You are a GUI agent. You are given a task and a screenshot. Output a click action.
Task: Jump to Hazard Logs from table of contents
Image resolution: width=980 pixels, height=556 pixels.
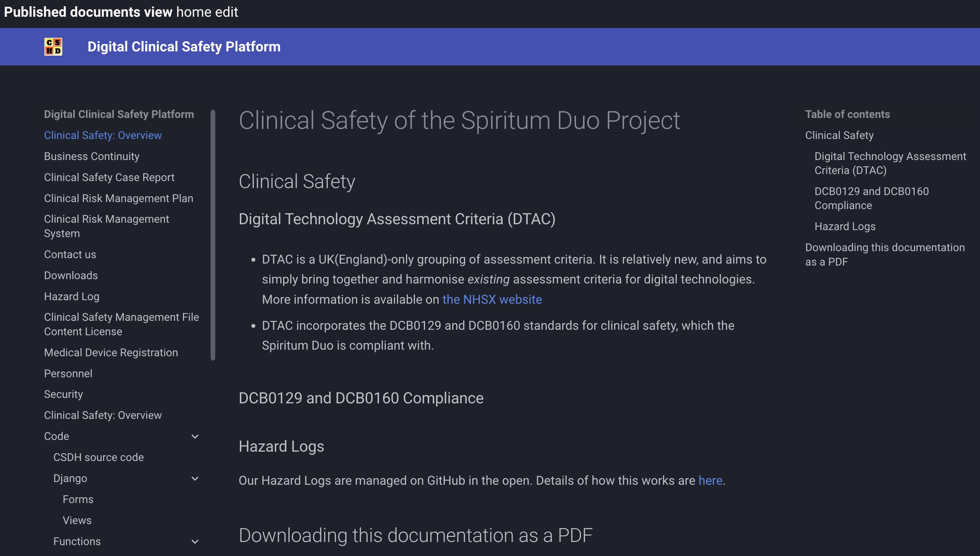tap(845, 226)
